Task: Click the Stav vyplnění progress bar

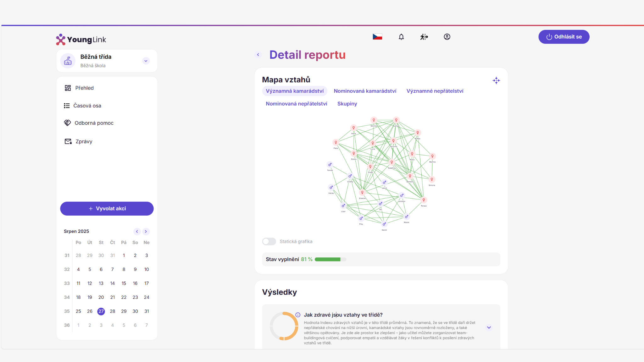Action: point(330,260)
